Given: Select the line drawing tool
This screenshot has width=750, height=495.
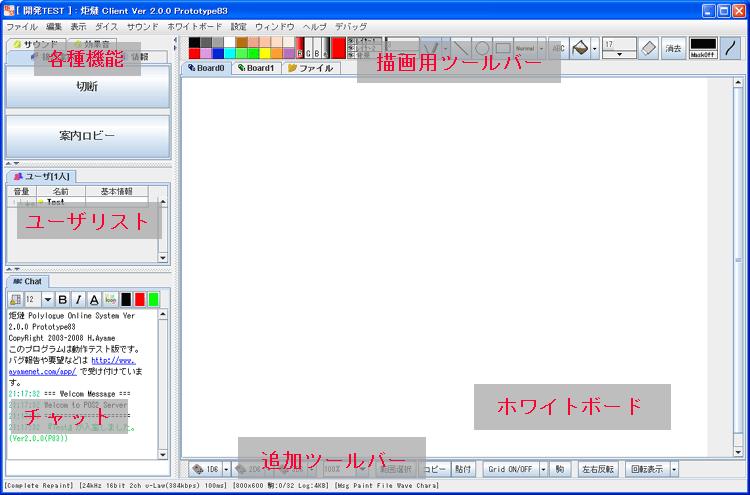Looking at the screenshot, I should [461, 48].
